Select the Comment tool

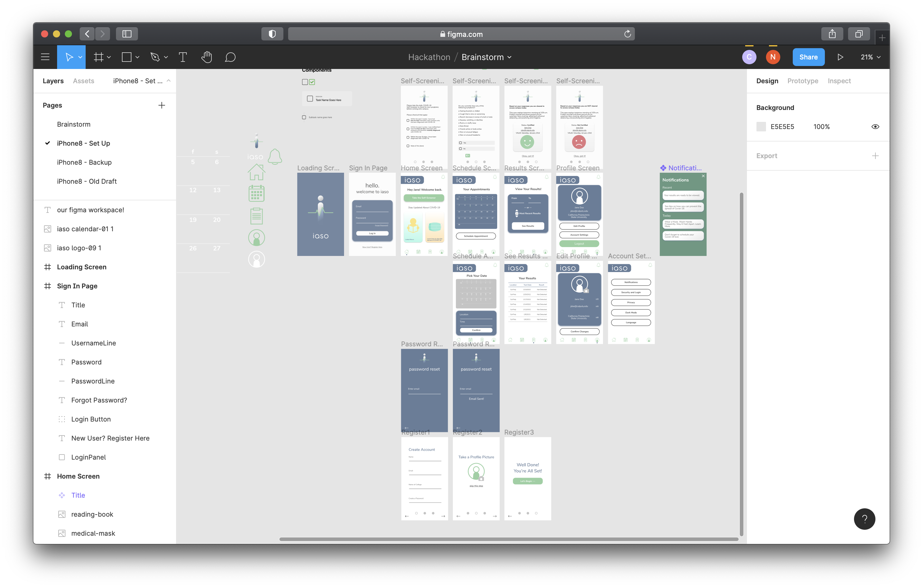click(x=230, y=57)
